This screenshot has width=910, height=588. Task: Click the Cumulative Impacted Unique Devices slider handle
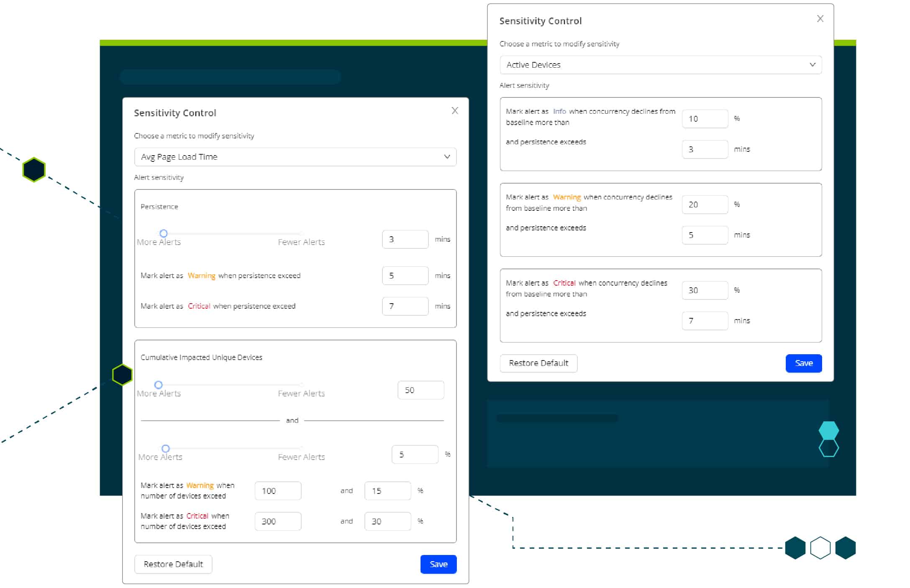tap(158, 385)
